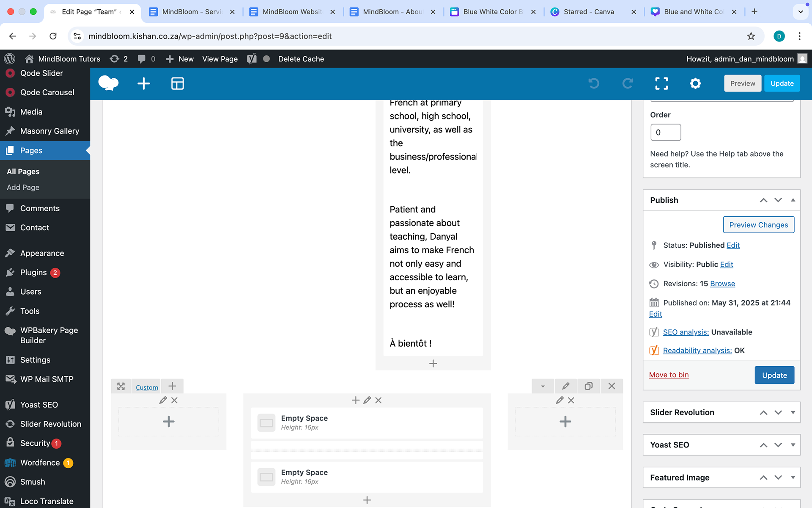Toggle row collapse arrow in row controls

[x=543, y=386]
